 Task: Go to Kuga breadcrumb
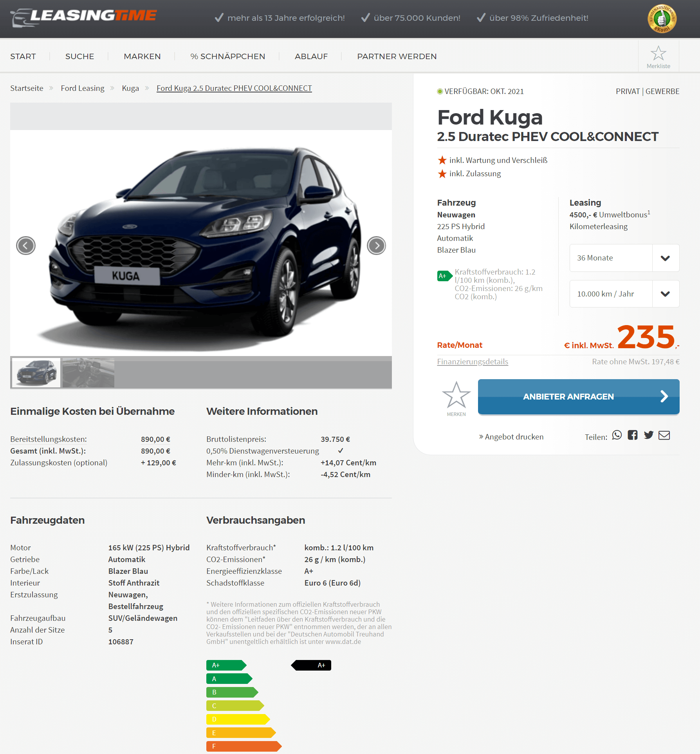point(130,88)
